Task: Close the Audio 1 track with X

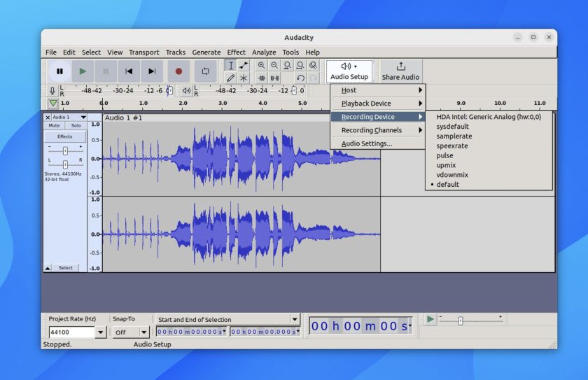Action: (x=48, y=118)
